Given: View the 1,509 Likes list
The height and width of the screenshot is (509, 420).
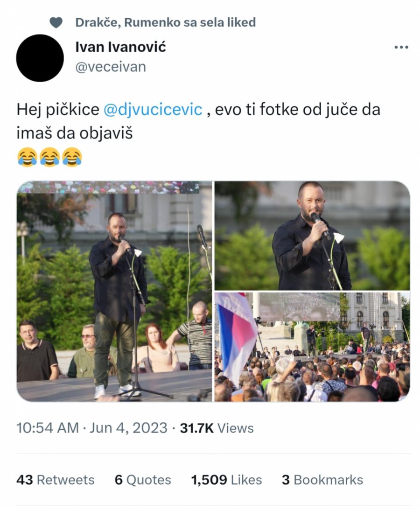Looking at the screenshot, I should [x=226, y=480].
